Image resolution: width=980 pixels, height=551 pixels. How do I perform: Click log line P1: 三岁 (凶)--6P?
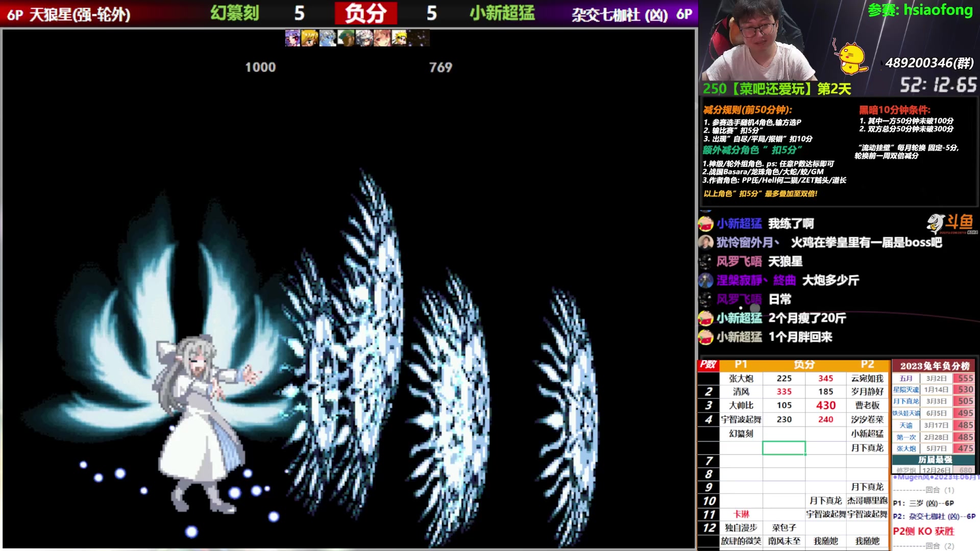(x=923, y=503)
